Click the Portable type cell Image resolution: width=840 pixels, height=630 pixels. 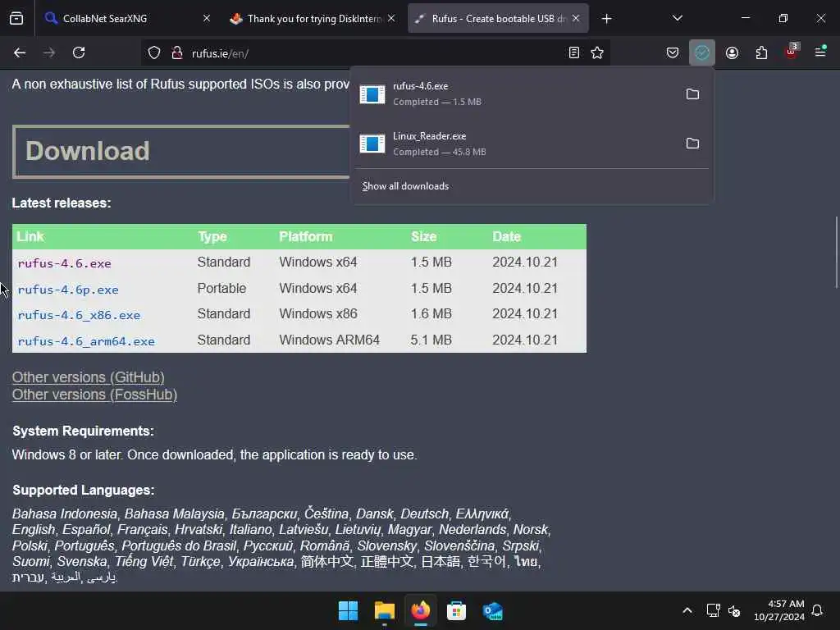point(221,288)
